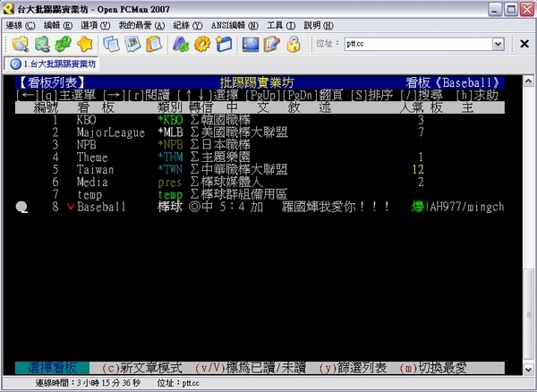Open the 紀錄 (Y) menu

[x=188, y=25]
